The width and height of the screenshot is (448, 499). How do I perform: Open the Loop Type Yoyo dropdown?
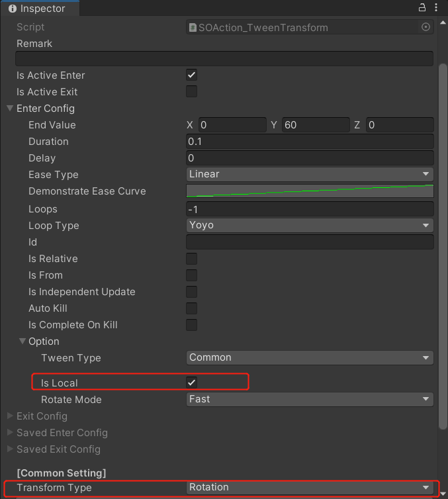click(310, 225)
